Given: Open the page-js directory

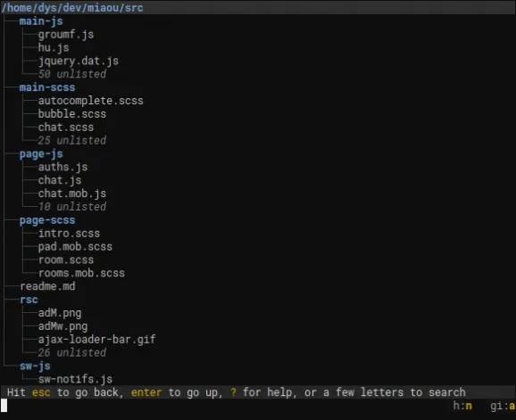Looking at the screenshot, I should (41, 153).
